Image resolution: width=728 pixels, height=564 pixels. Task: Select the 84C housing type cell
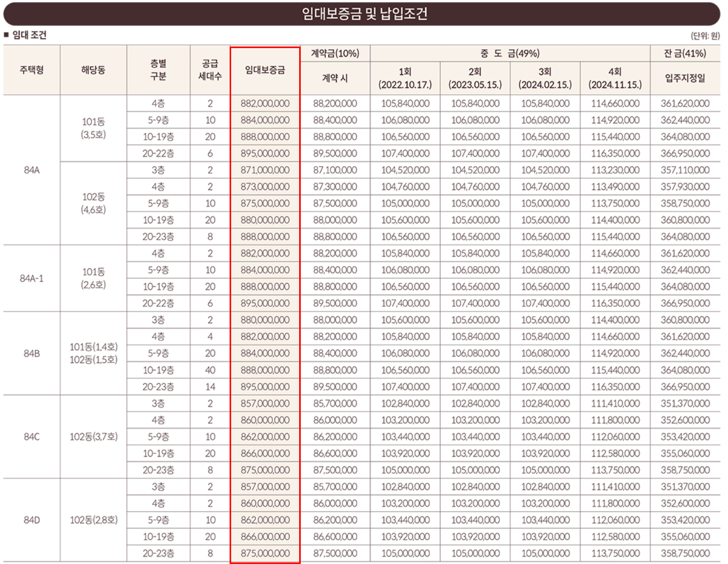click(x=31, y=436)
